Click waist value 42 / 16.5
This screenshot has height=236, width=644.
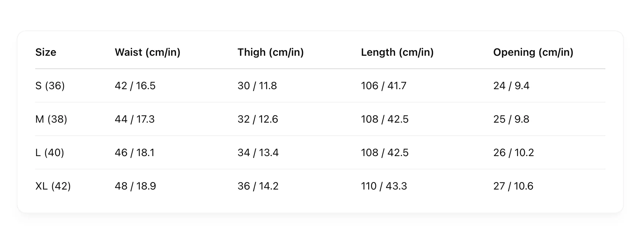(135, 86)
